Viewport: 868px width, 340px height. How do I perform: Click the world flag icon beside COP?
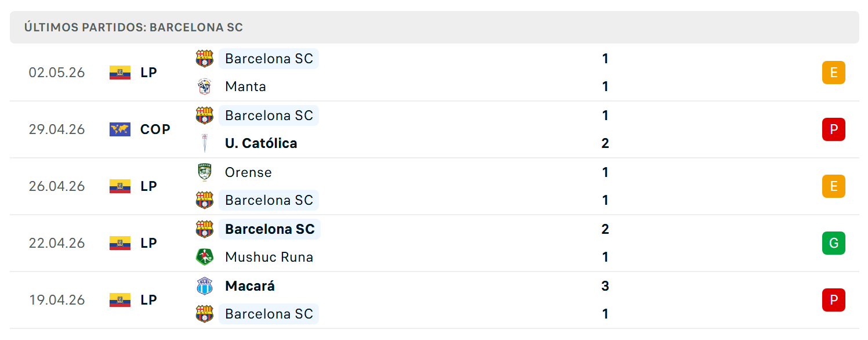120,129
